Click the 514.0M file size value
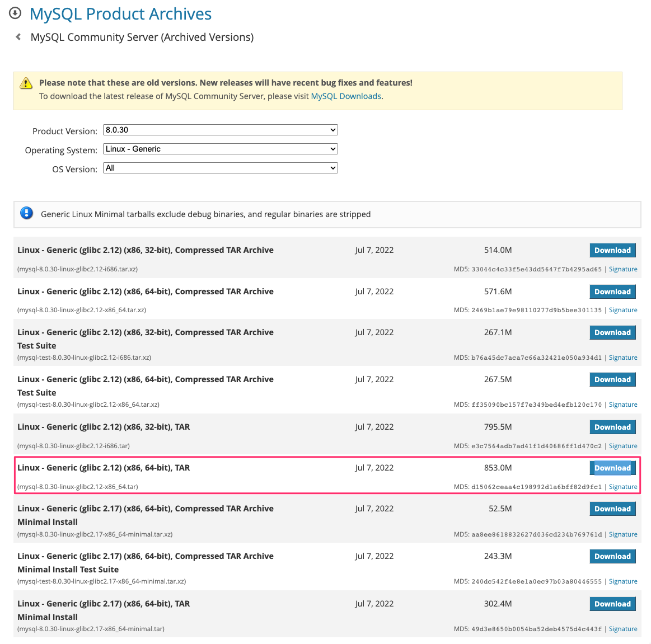This screenshot has width=651, height=644. point(498,250)
